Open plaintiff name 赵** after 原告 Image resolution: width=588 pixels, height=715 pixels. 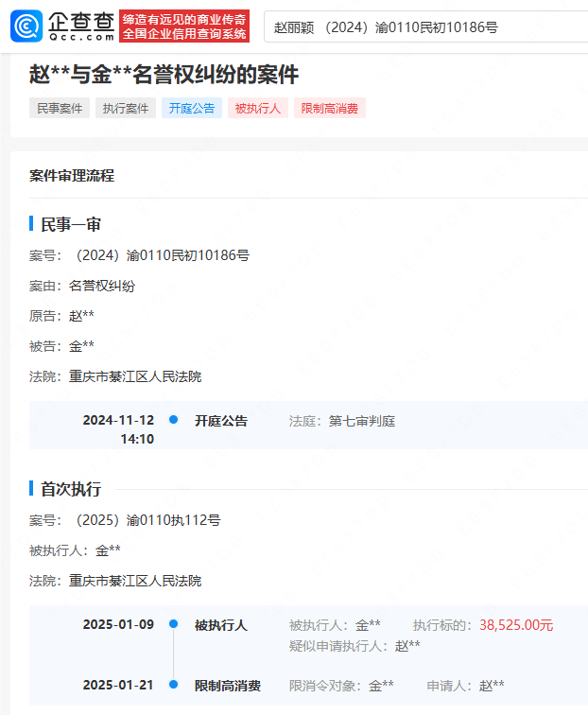[81, 316]
